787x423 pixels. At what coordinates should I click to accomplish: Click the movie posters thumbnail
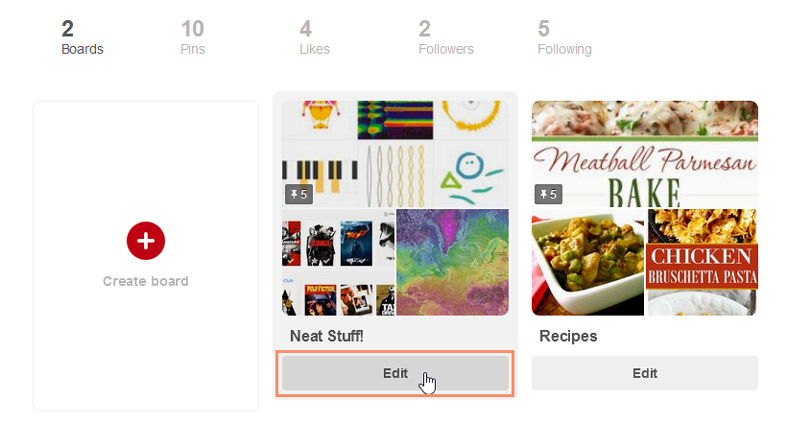coord(336,262)
